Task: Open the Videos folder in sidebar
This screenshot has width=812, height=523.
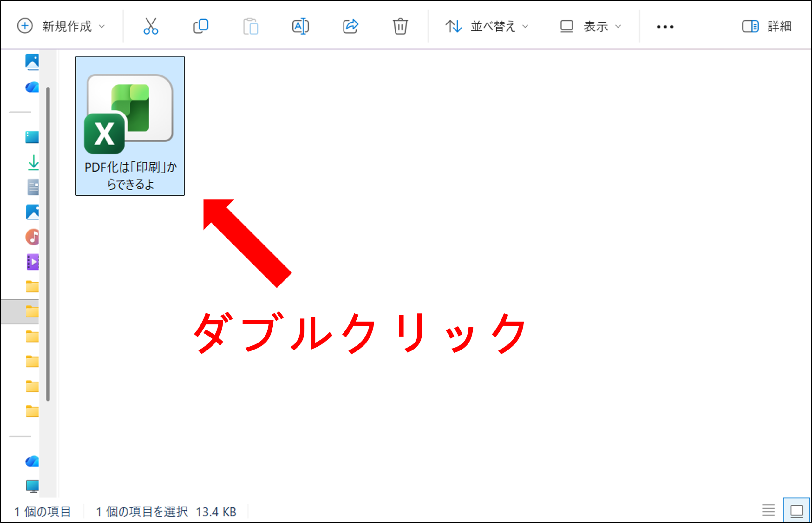Action: tap(33, 262)
